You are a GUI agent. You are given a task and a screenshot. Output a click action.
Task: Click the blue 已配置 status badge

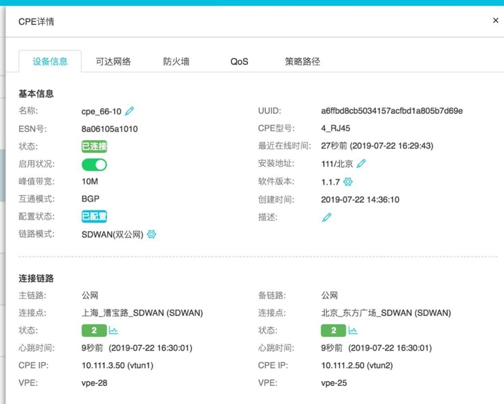94,216
